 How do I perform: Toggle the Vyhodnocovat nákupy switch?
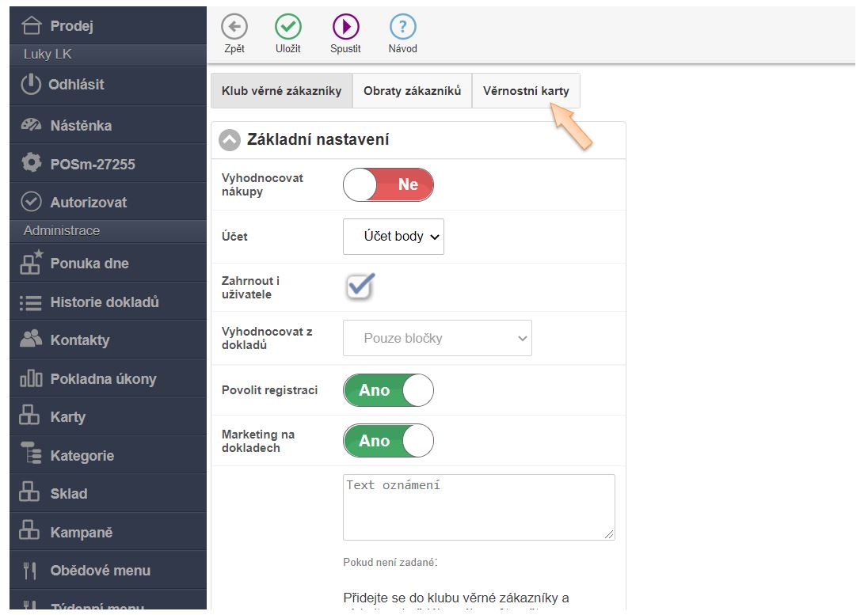click(388, 184)
